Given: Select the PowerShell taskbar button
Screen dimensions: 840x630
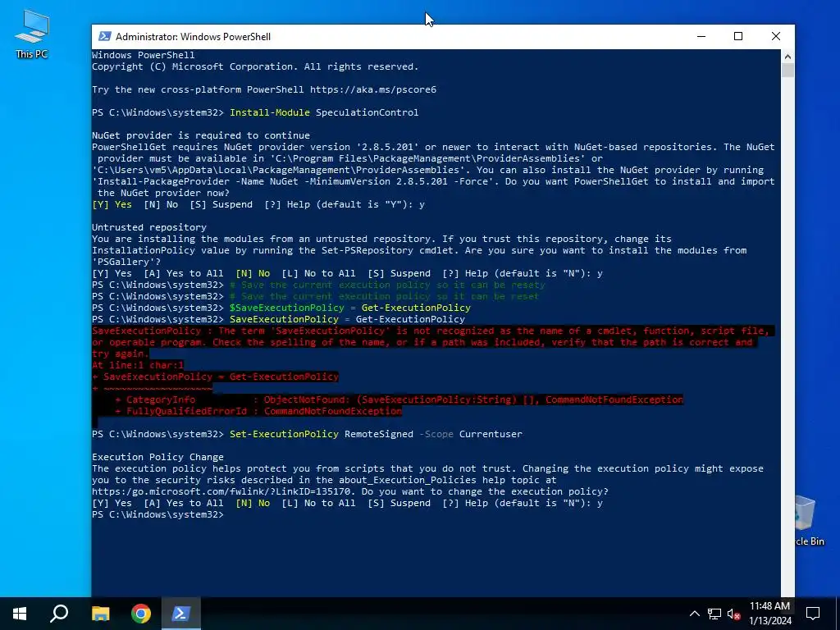Looking at the screenshot, I should 181,614.
